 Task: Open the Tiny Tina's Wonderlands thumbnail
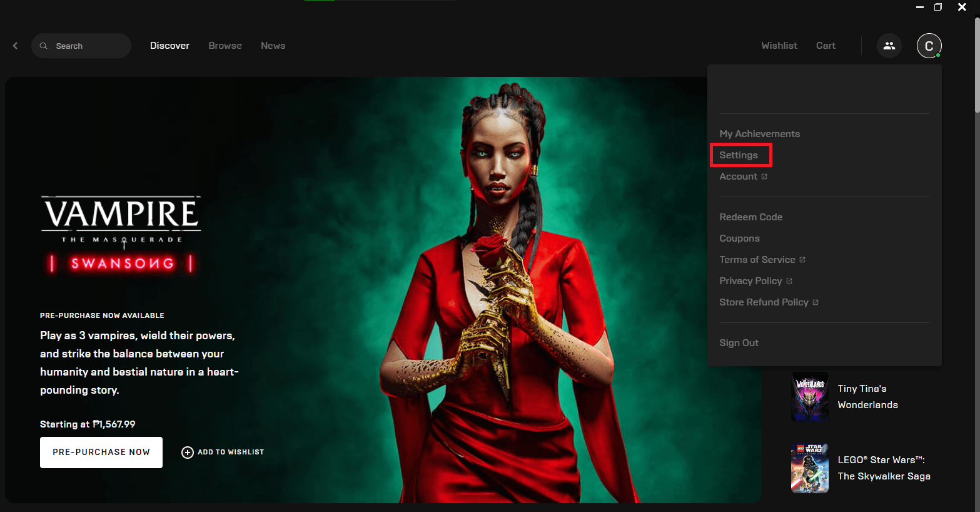pyautogui.click(x=810, y=397)
